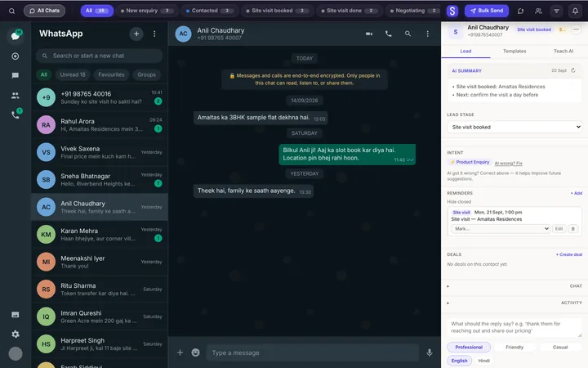This screenshot has width=588, height=368.
Task: Click the profile avatar in sidebar
Action: 16,353
